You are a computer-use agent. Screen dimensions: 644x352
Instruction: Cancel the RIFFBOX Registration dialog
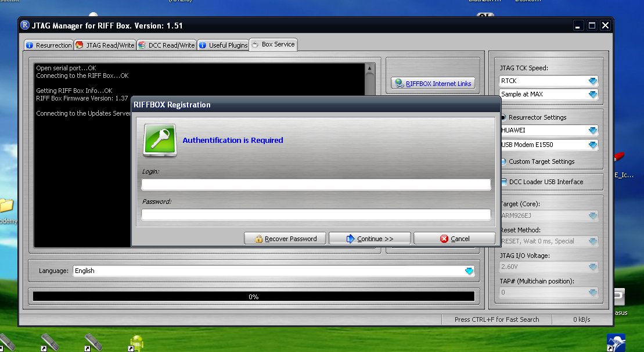[x=454, y=239]
